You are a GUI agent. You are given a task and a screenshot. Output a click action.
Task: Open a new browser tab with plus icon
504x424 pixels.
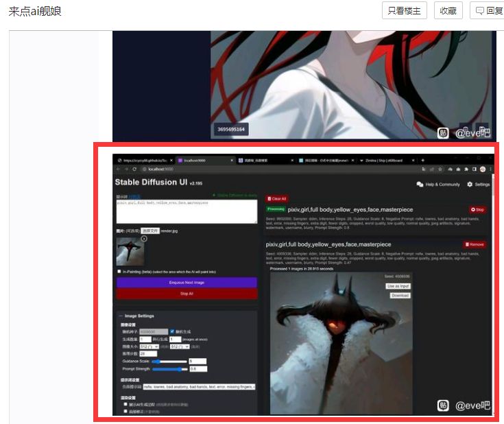422,161
